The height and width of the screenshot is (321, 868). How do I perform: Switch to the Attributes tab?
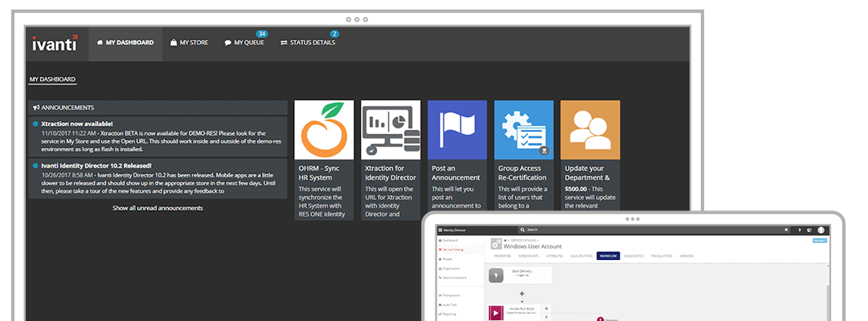[555, 256]
